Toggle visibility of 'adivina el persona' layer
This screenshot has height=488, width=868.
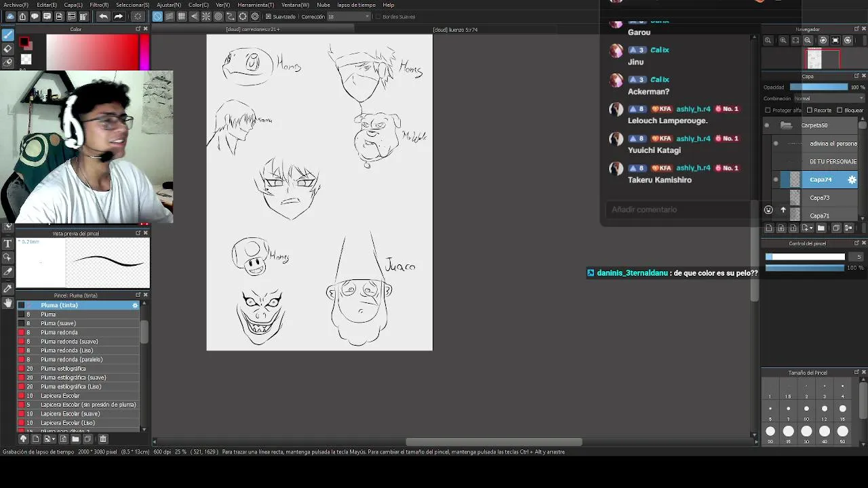tap(776, 144)
